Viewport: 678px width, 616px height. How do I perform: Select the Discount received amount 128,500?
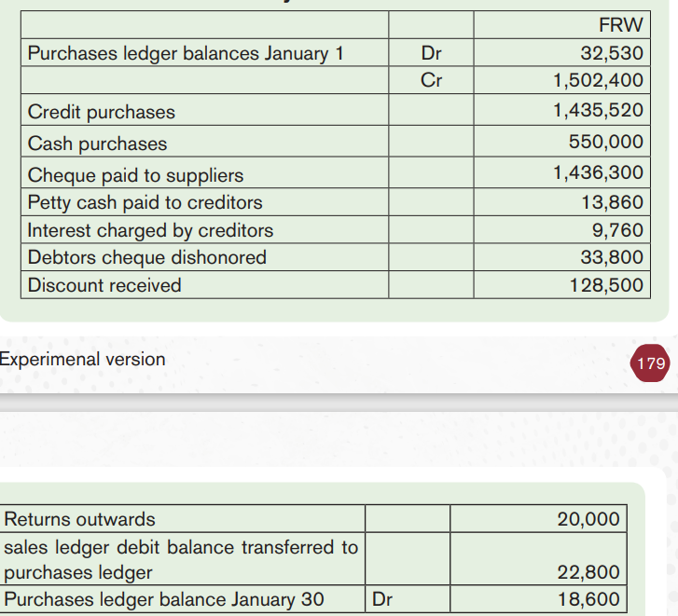click(x=606, y=285)
